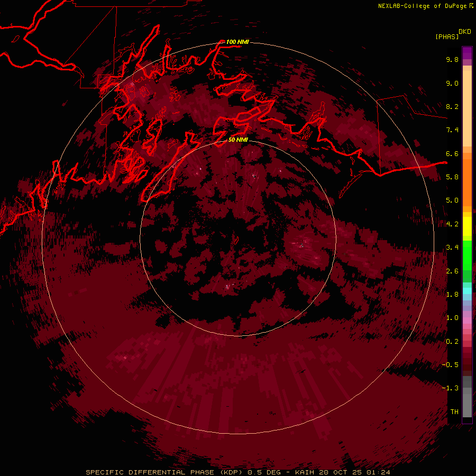The width and height of the screenshot is (476, 476).
Task: Click the 5.8 value on color scale
Action: click(452, 177)
